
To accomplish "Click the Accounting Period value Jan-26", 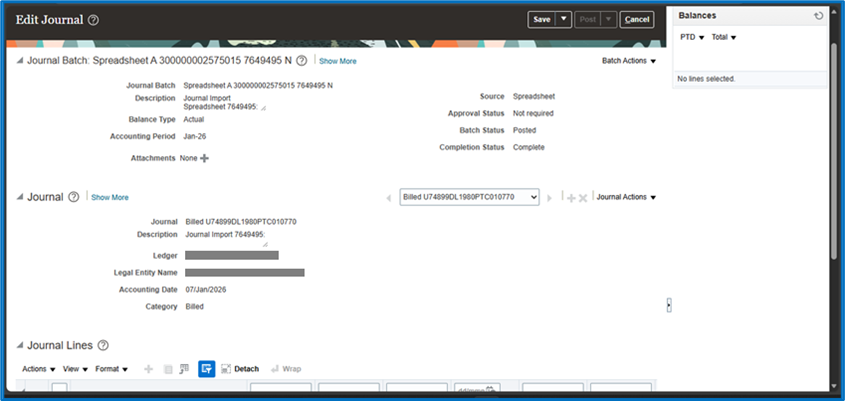I will 195,137.
